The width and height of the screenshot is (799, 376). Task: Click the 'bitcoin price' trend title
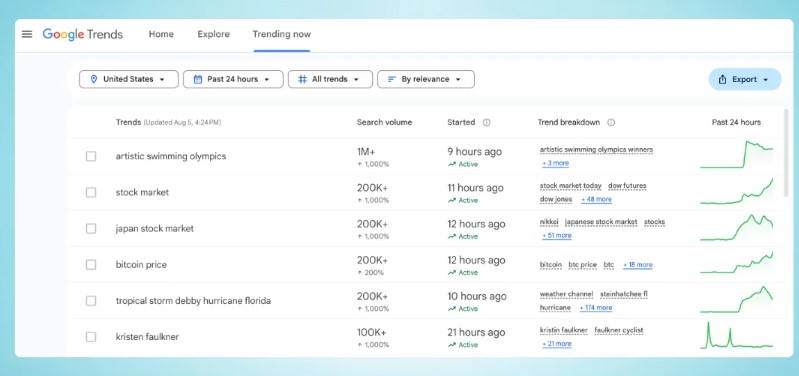(x=141, y=265)
